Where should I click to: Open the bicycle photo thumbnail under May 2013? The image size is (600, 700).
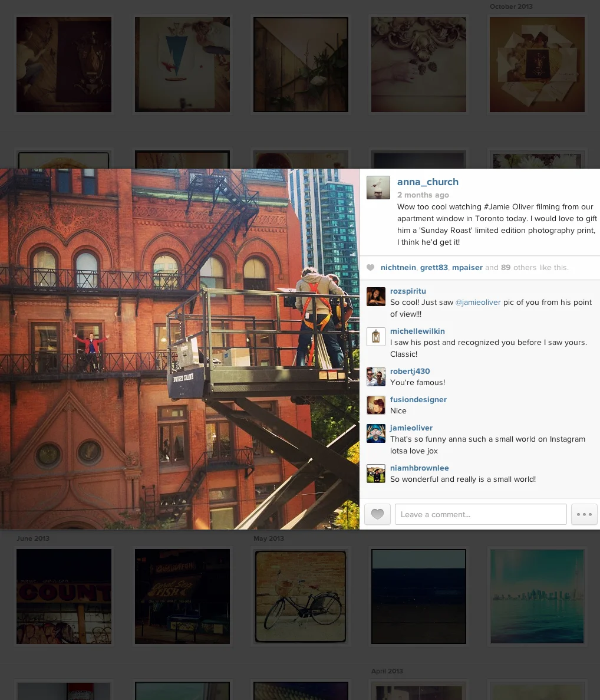click(301, 596)
